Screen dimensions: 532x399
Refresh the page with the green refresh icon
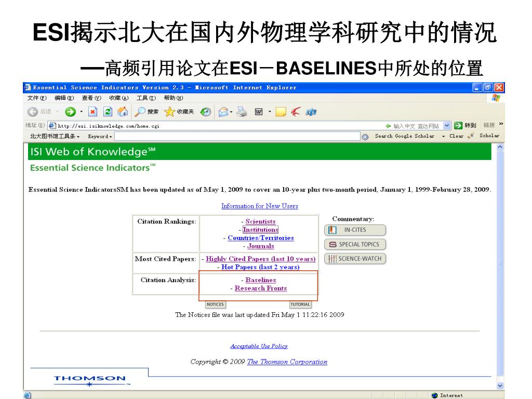pyautogui.click(x=108, y=112)
